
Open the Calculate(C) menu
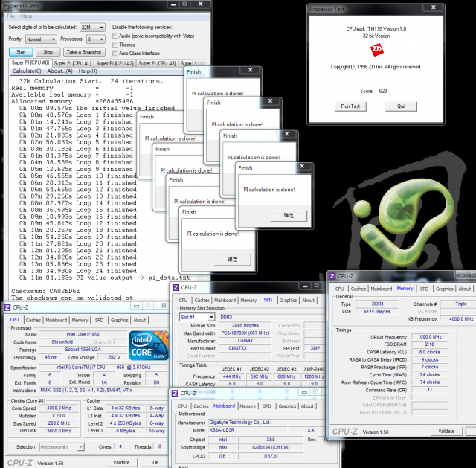27,71
